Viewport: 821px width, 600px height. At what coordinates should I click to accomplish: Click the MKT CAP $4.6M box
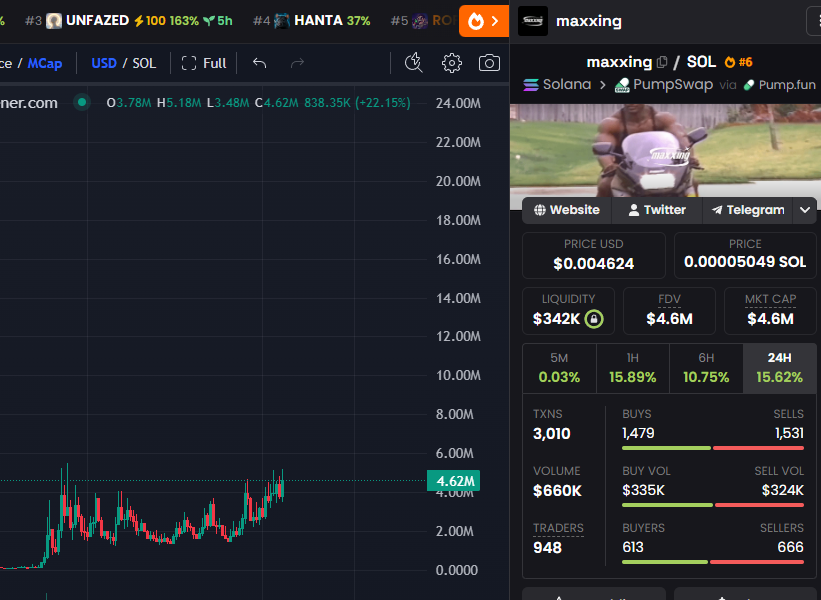tap(770, 311)
